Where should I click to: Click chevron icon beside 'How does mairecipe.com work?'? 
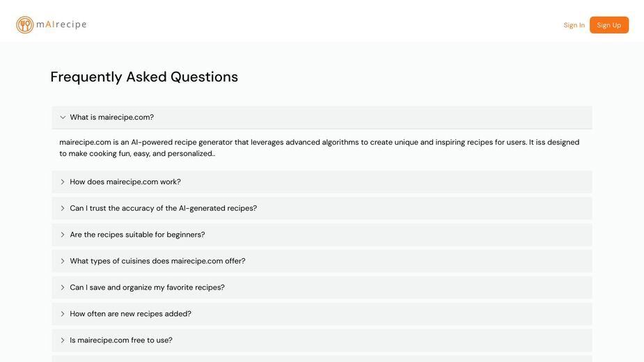click(x=63, y=182)
